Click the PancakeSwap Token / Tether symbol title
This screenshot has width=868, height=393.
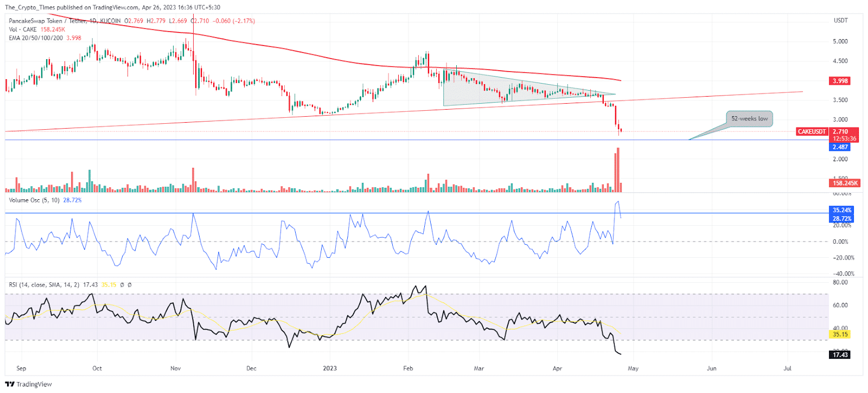[48, 21]
